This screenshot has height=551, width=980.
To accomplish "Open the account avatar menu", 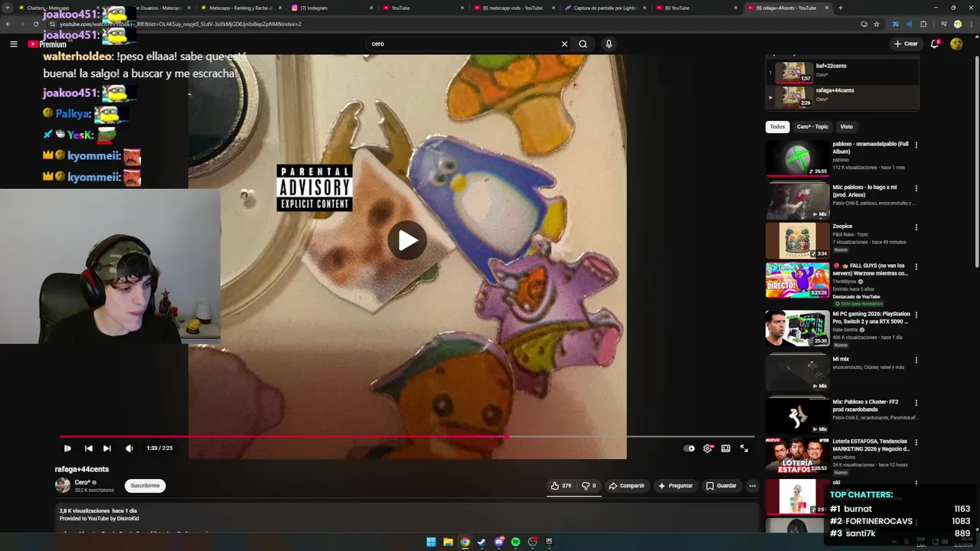I will coord(956,44).
